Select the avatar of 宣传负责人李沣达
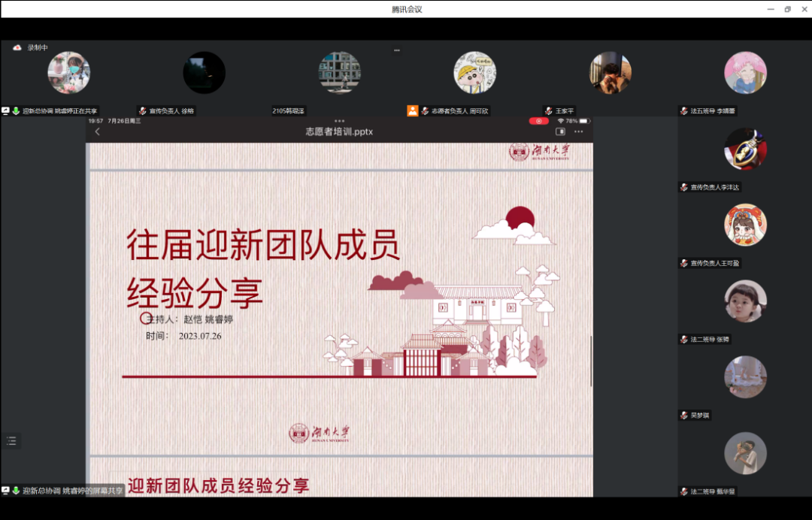The height and width of the screenshot is (520, 812). pyautogui.click(x=745, y=149)
